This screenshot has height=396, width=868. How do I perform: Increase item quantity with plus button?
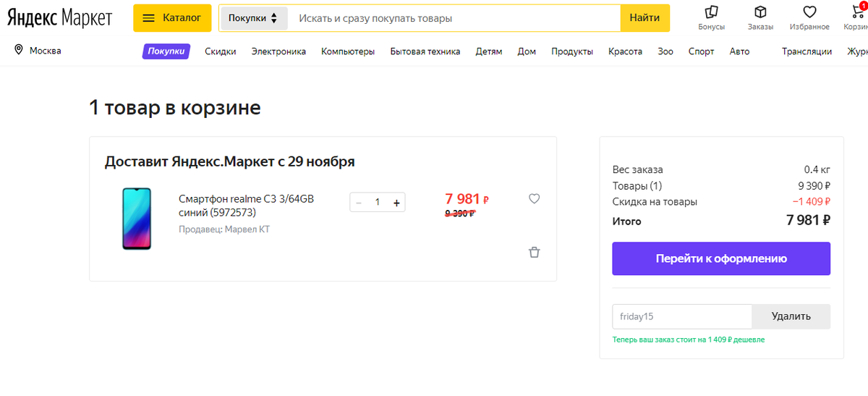(396, 203)
